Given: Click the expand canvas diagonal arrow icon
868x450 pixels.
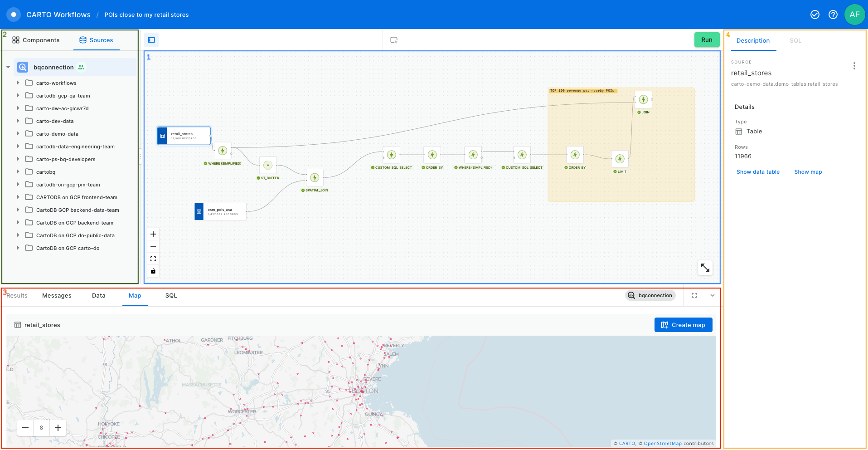Looking at the screenshot, I should pyautogui.click(x=705, y=268).
